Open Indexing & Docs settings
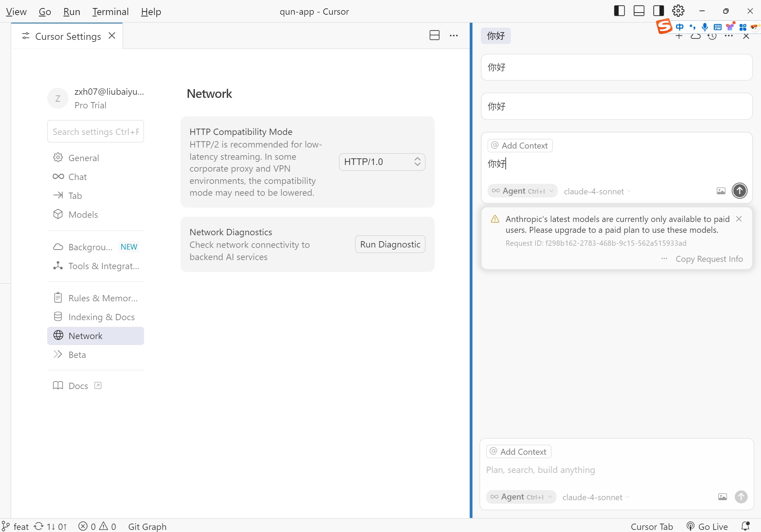Viewport: 761px width, 532px height. click(95, 317)
